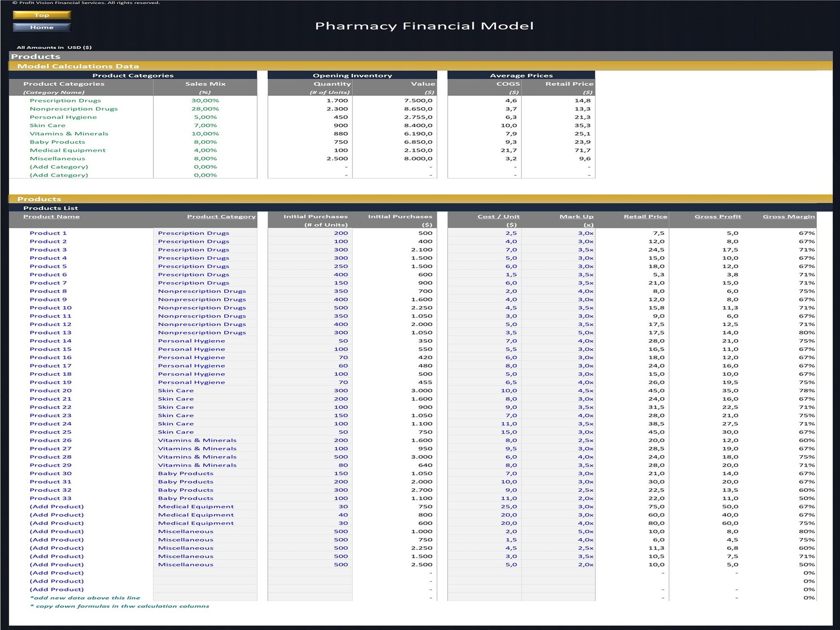Click the gold Top button

pyautogui.click(x=41, y=15)
